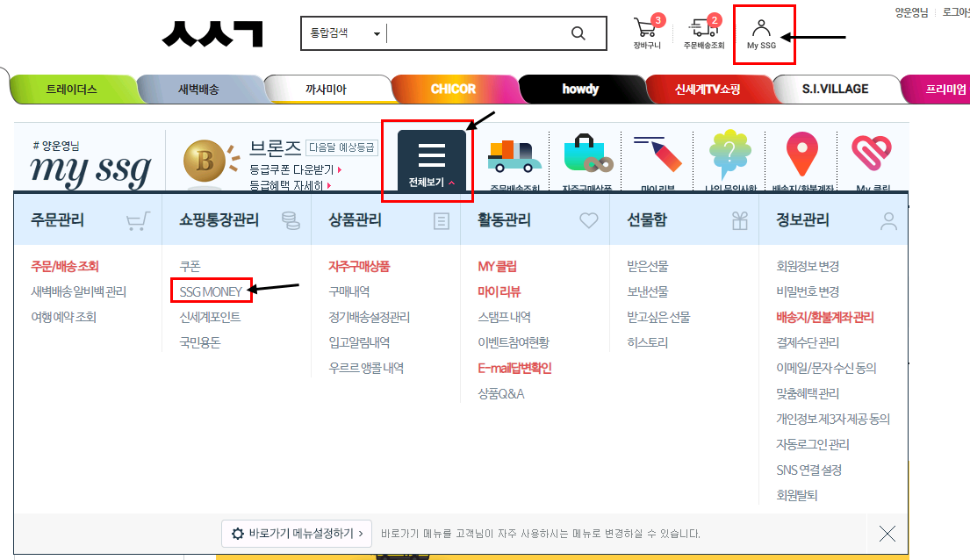Screen dimensions: 970x560
Task: Open 정기배송설정관리 link
Action: 370,317
